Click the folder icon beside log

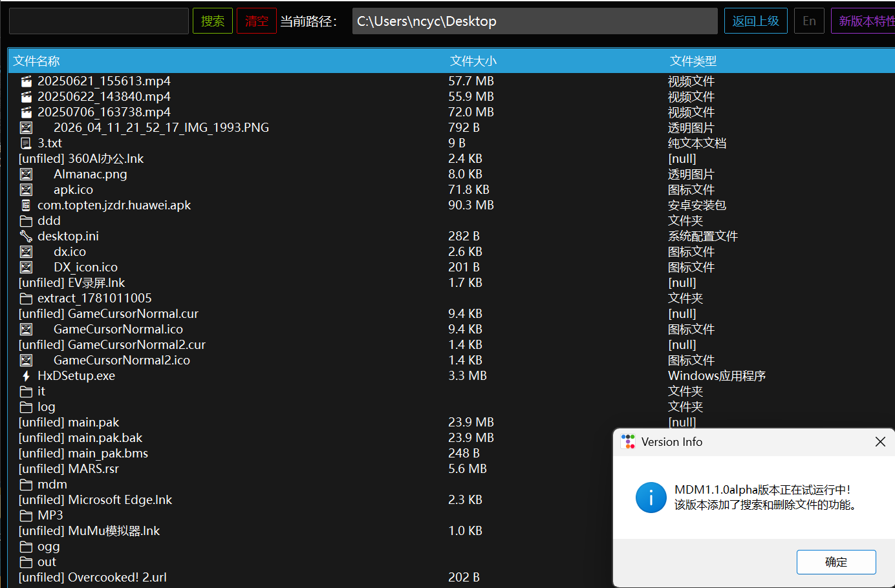pyautogui.click(x=26, y=407)
